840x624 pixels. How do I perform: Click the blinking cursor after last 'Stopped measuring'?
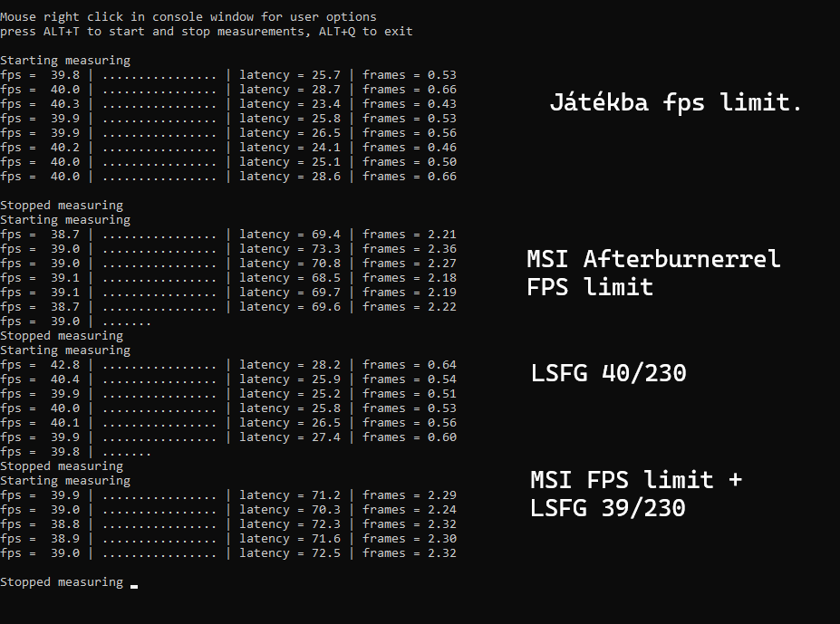[134, 586]
